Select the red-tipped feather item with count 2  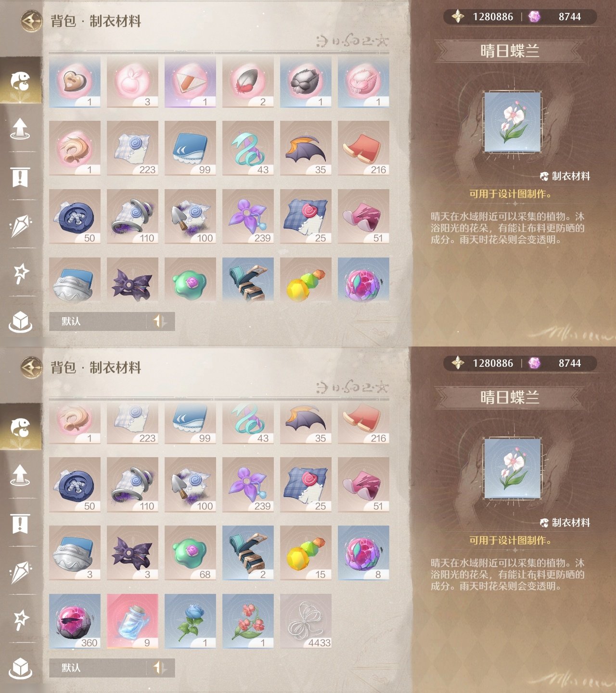tap(248, 82)
